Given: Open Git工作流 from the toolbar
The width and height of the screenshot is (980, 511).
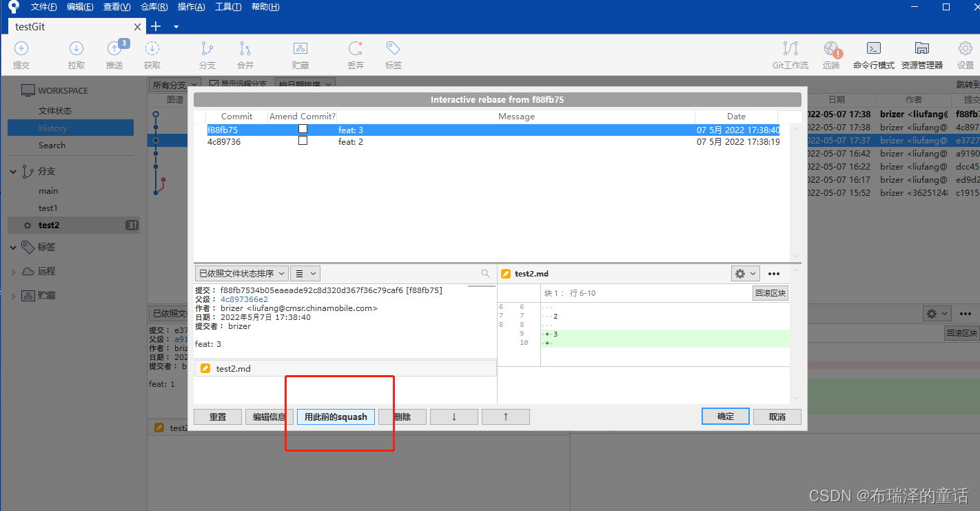Looking at the screenshot, I should (790, 55).
